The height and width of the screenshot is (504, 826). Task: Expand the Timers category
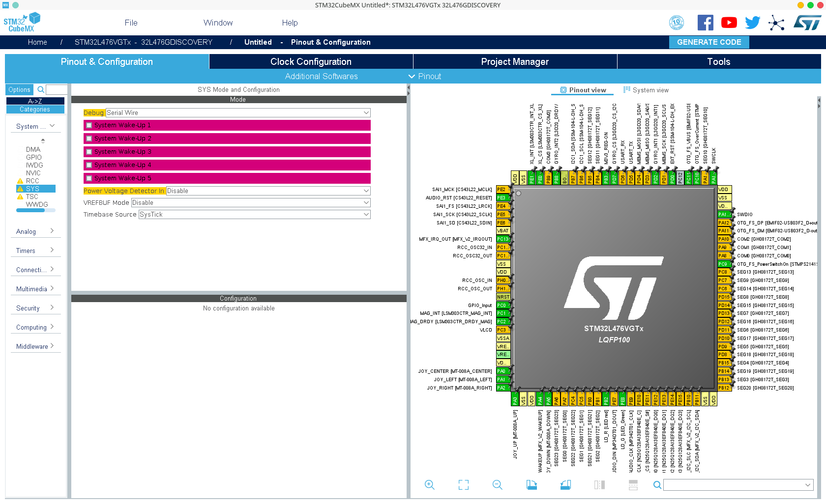pos(35,251)
